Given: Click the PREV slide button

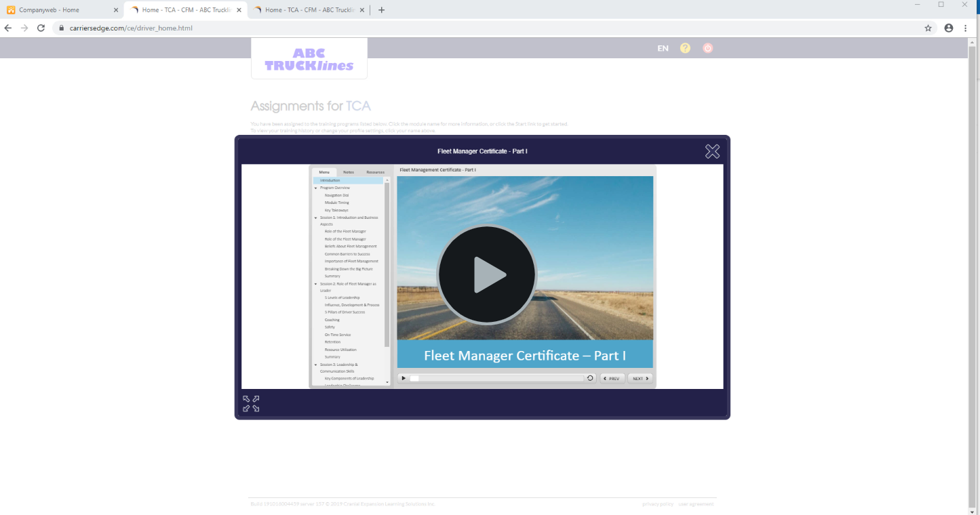Looking at the screenshot, I should tap(612, 378).
